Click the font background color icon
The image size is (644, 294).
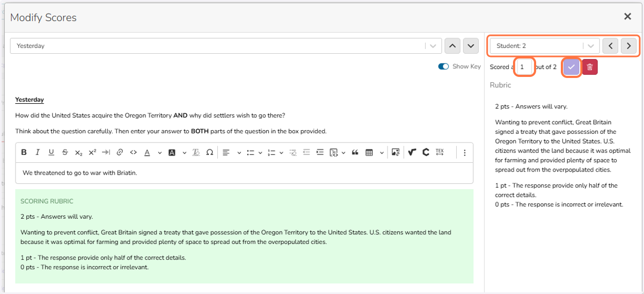(x=172, y=153)
